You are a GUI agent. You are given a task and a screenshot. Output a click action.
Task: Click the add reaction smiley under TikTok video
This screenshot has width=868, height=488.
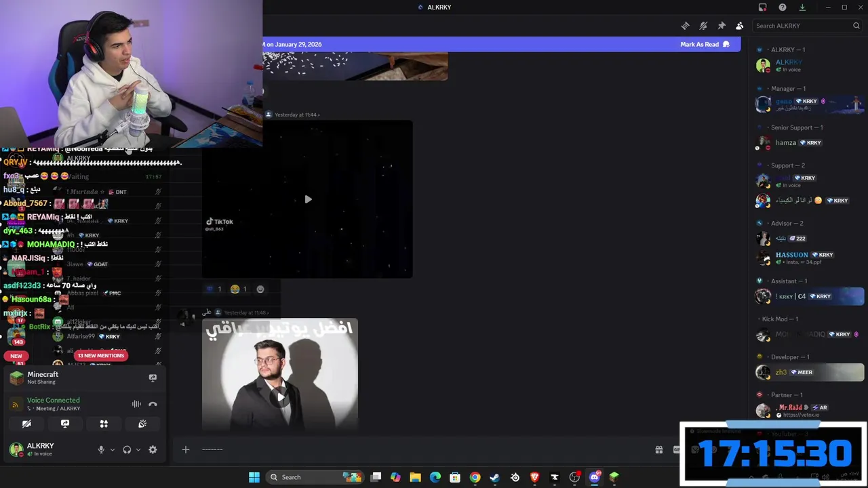tap(260, 289)
